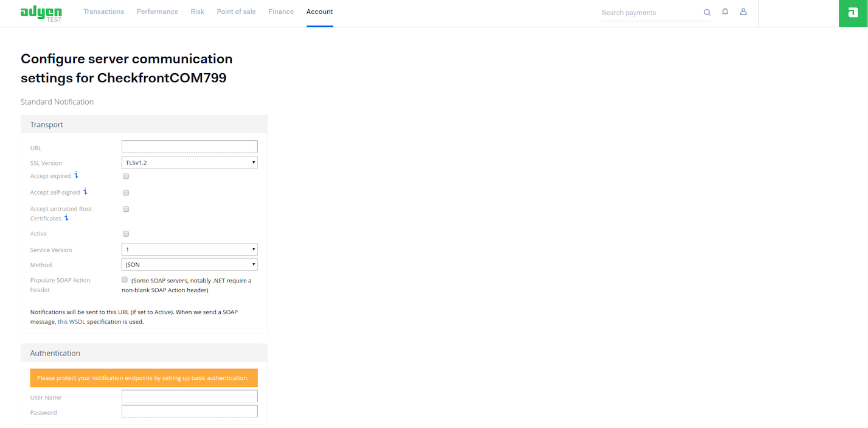Focus the User Name field
This screenshot has height=428, width=868.
[x=190, y=396]
